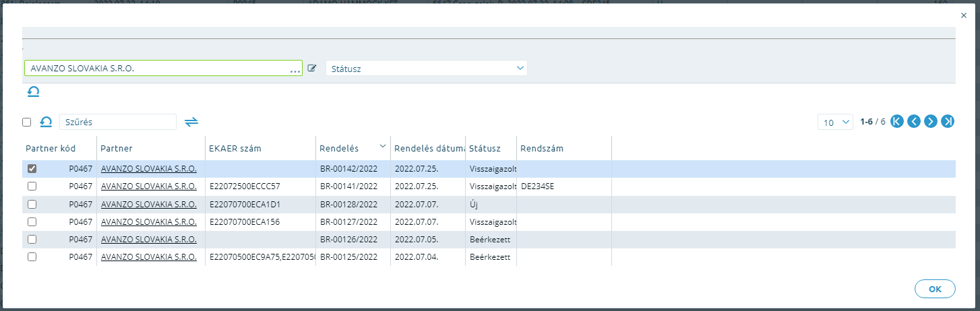This screenshot has height=311, width=980.
Task: Open AVANZO SLOVAKIA link in BR-00128/2022 row
Action: click(149, 204)
